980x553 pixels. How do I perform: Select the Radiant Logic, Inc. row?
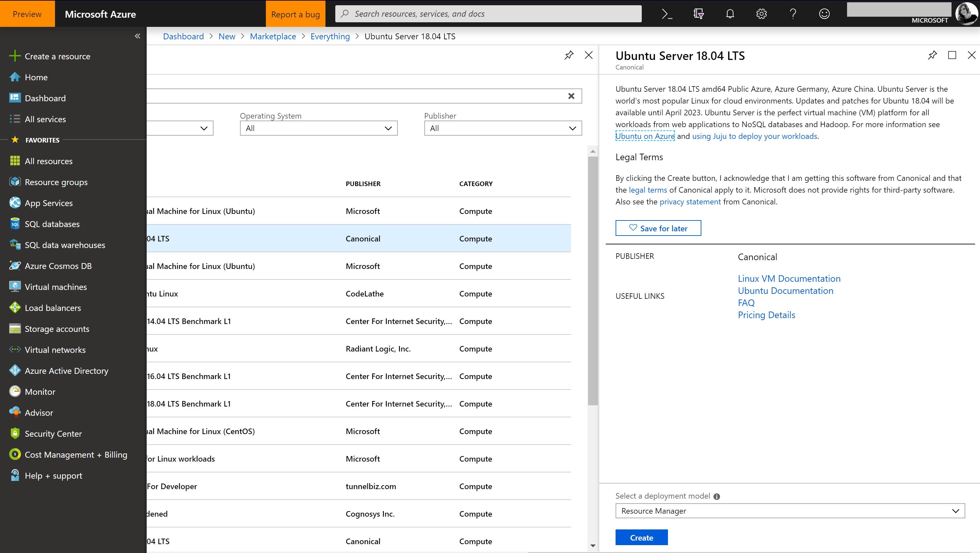(x=359, y=349)
